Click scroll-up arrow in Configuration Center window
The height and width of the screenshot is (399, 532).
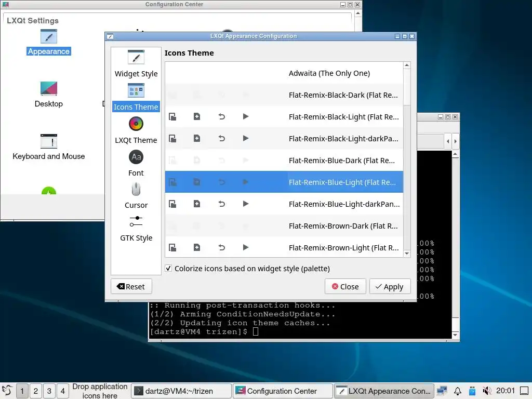[x=358, y=14]
